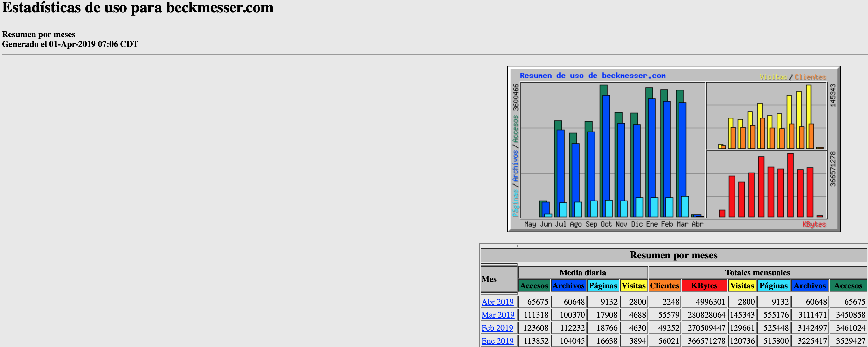This screenshot has height=347, width=868.
Task: Click the Feb 2019 link
Action: 497,328
